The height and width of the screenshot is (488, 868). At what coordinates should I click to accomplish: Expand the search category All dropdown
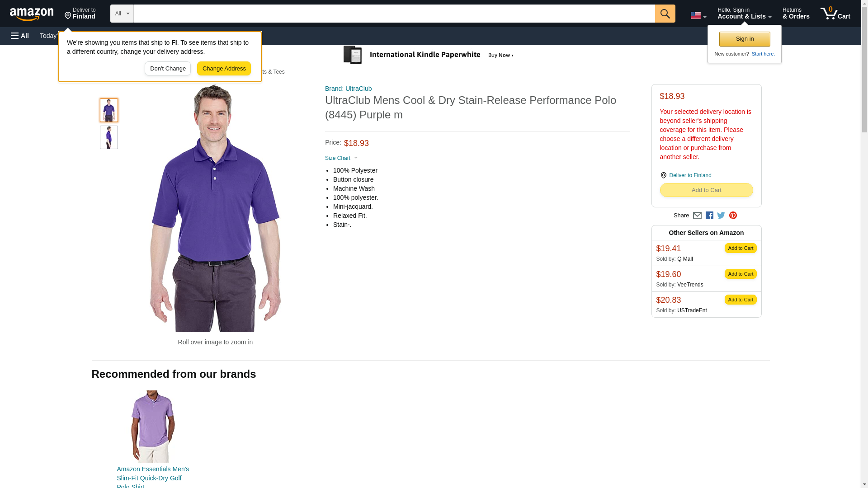122,14
